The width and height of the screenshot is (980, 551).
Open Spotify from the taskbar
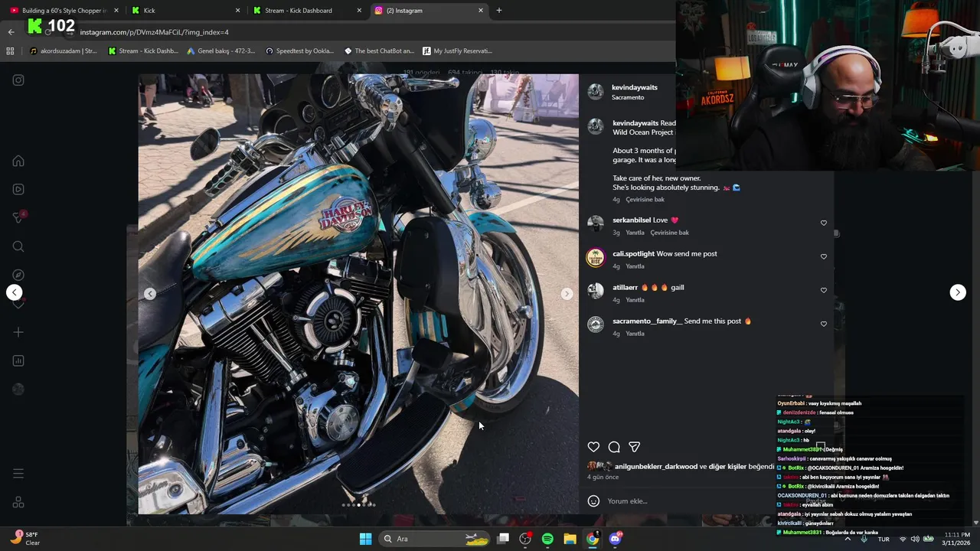tap(547, 539)
